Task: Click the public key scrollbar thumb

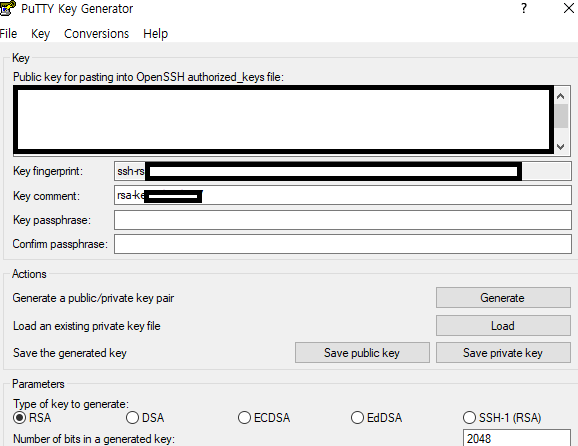Action: tap(561, 116)
